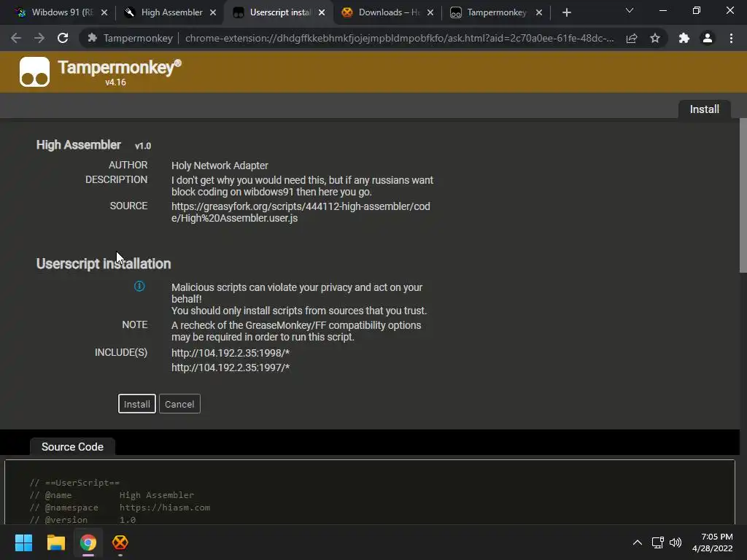The width and height of the screenshot is (747, 560).
Task: Click the author name Holy Network Adapter
Action: click(x=220, y=166)
